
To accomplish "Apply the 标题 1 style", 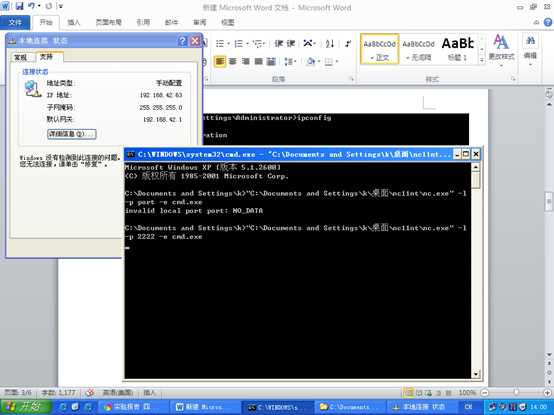I will point(458,49).
